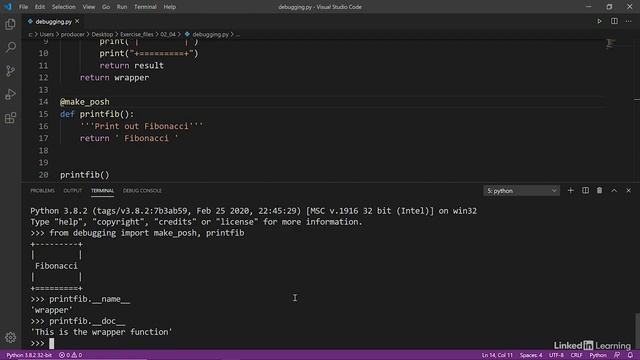
Task: Click terminal output 'This is the wrapper function'
Action: 102,332
